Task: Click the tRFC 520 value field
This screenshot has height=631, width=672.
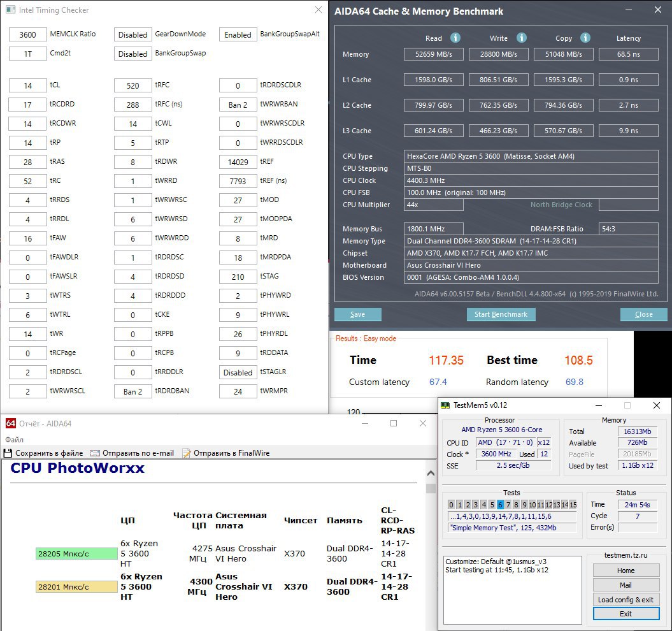Action: coord(132,86)
